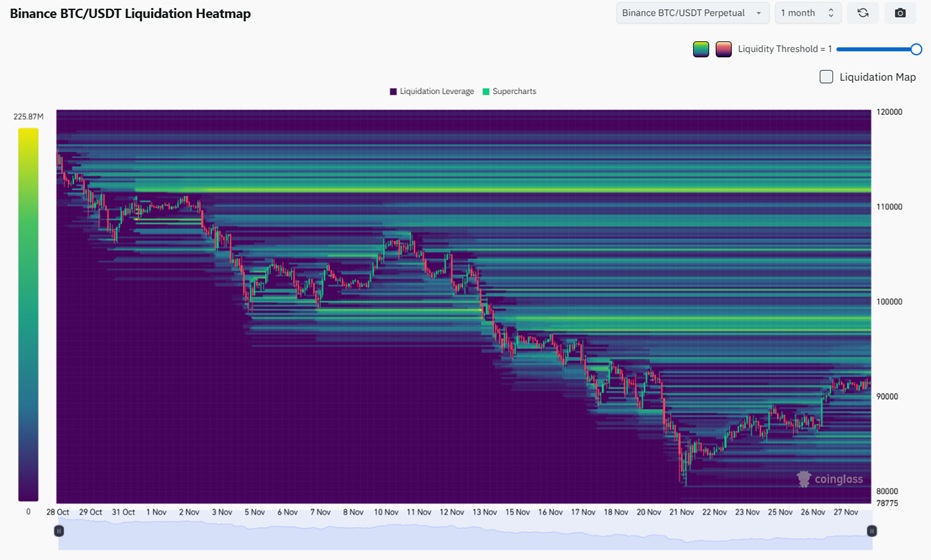Viewport: 931px width, 560px height.
Task: Click the Liquidity Threshold = 1 label
Action: coord(785,49)
